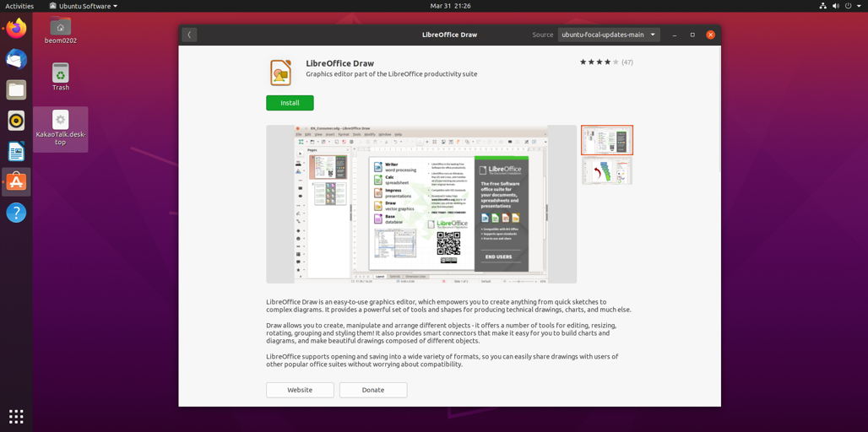Open LibreOffice Writer from the dock
The width and height of the screenshot is (868, 432).
[16, 151]
